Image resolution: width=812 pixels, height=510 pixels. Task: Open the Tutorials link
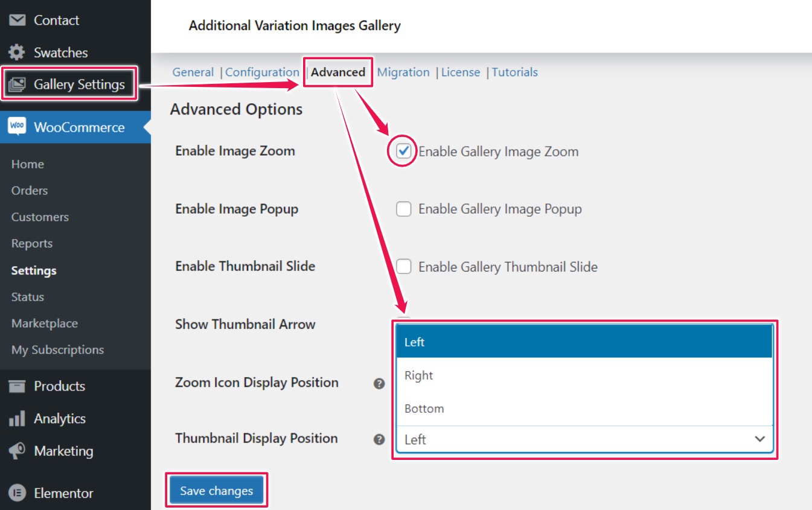514,72
